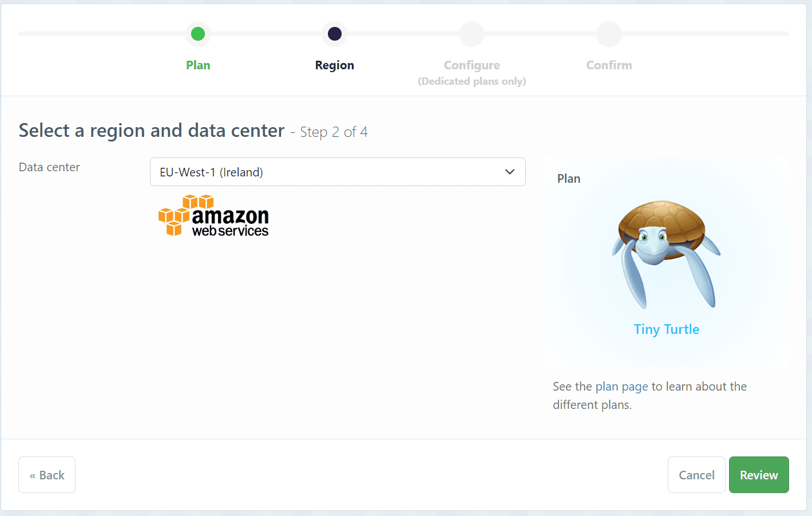
Task: Click the 'Plan' heading in side panel
Action: pyautogui.click(x=569, y=179)
